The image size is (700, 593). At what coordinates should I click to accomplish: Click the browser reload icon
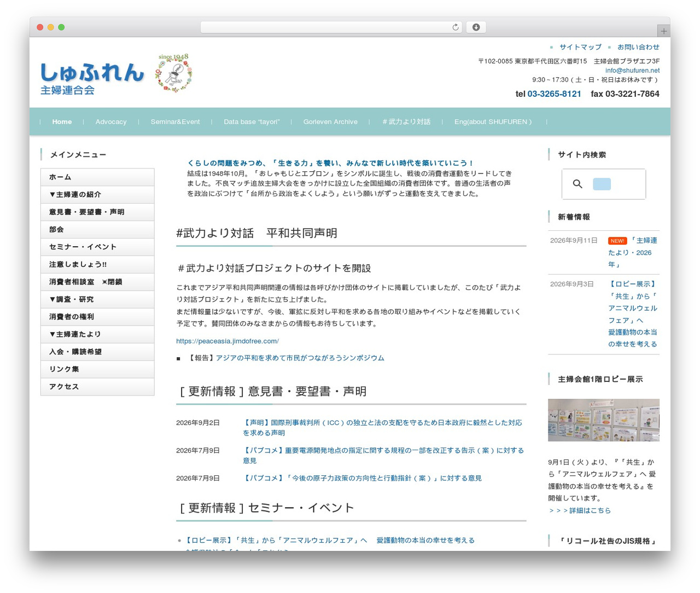(455, 27)
